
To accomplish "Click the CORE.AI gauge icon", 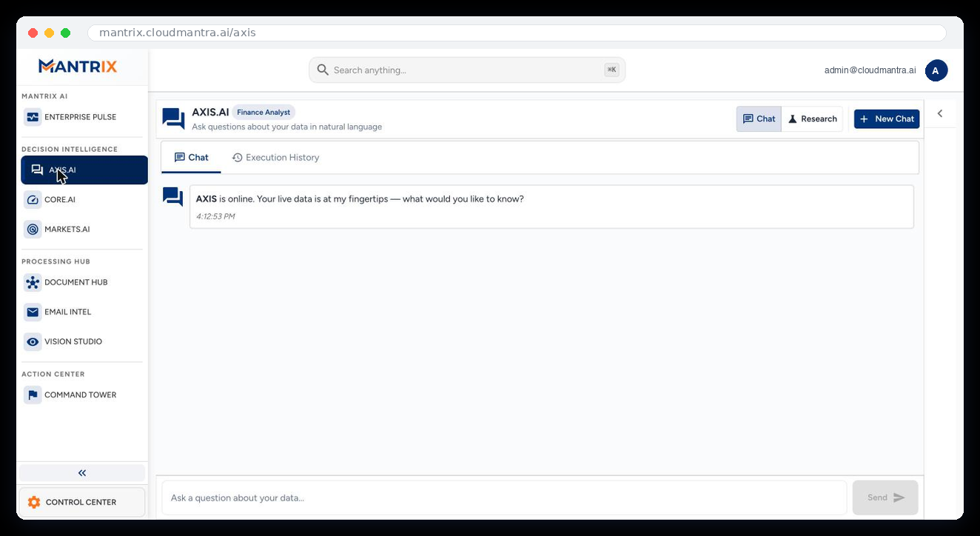I will pyautogui.click(x=33, y=200).
